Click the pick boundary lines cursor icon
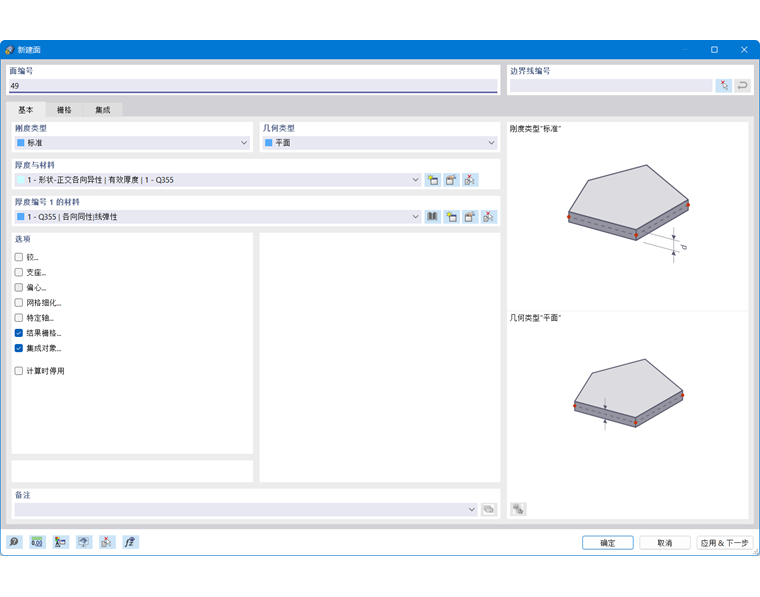The image size is (760, 597). click(724, 86)
